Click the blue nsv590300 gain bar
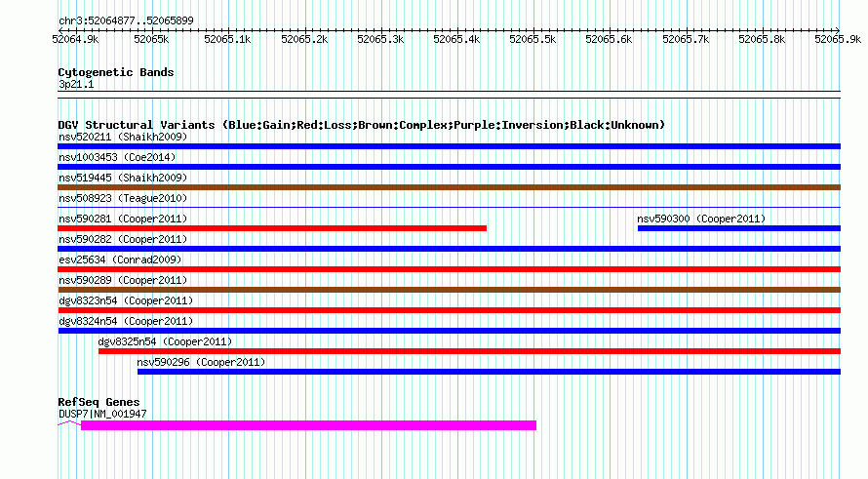 (739, 228)
